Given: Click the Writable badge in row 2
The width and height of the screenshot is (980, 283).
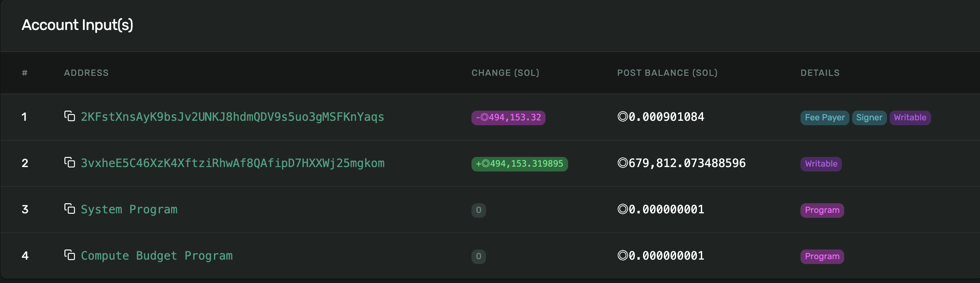Looking at the screenshot, I should [x=821, y=164].
